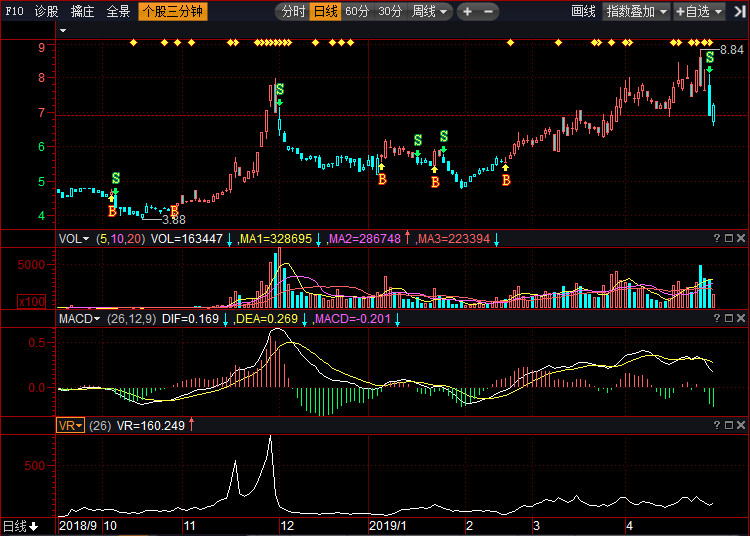Maximize the VOL panel
Image resolution: width=750 pixels, height=536 pixels.
click(729, 238)
